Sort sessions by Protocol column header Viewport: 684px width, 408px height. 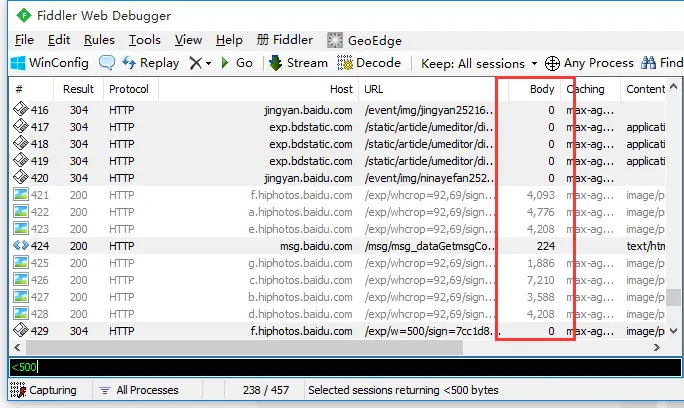(x=131, y=89)
